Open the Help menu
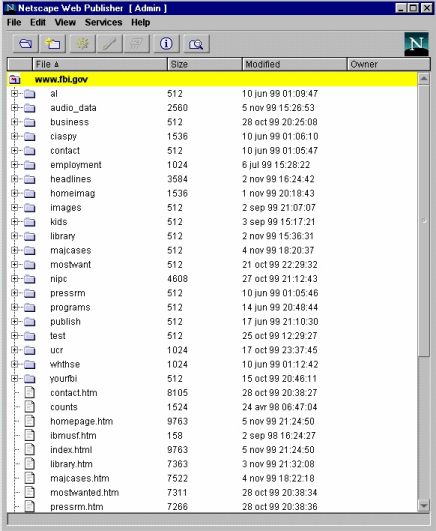 (141, 22)
